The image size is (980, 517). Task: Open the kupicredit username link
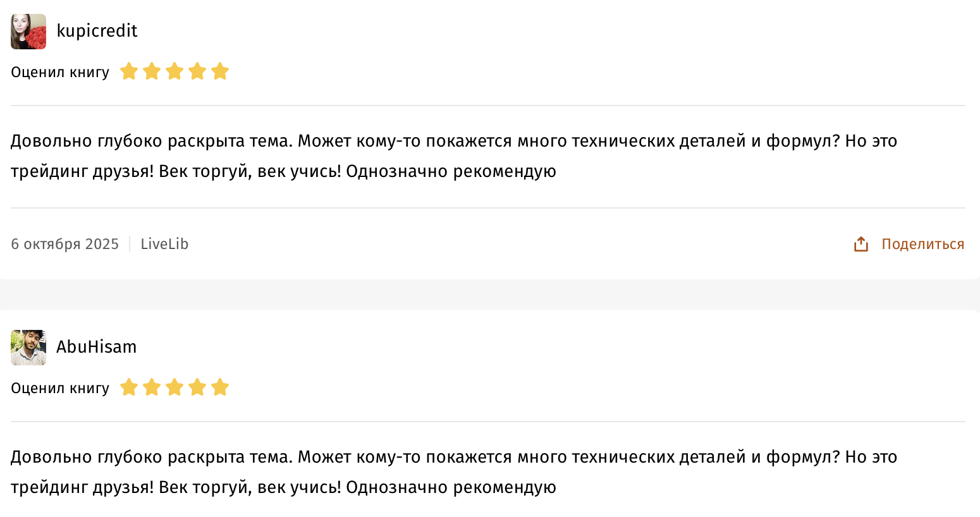pyautogui.click(x=97, y=31)
